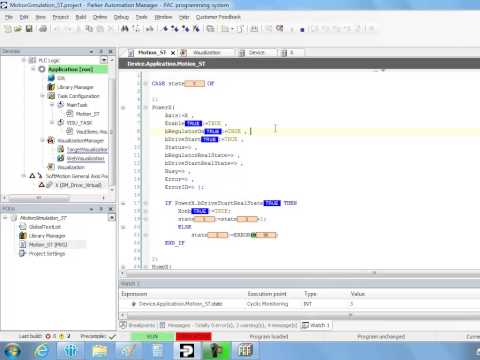Click the Stop blue square icon
Screen dimensions: 480x360
[302, 29]
